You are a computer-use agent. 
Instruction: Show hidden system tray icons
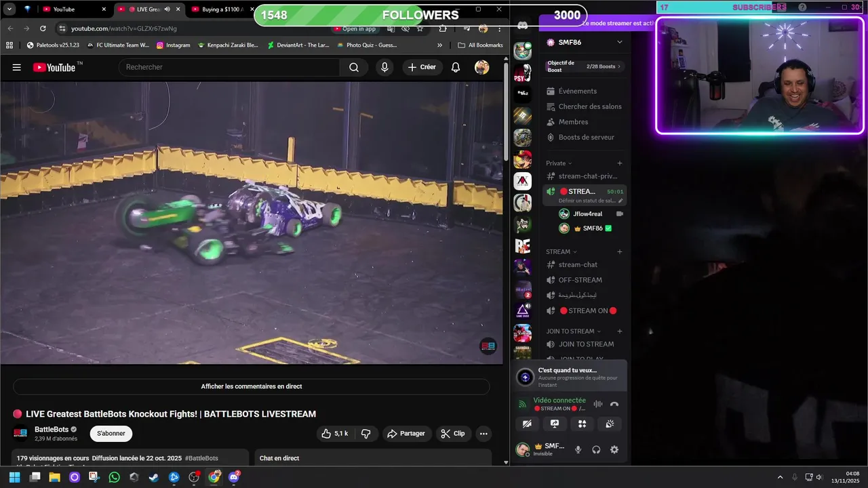(x=780, y=477)
